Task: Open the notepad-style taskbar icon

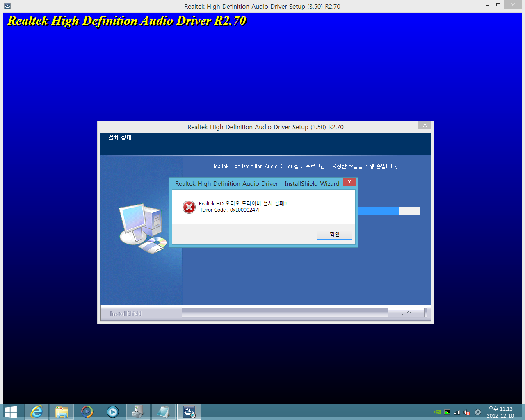Action: (164, 412)
